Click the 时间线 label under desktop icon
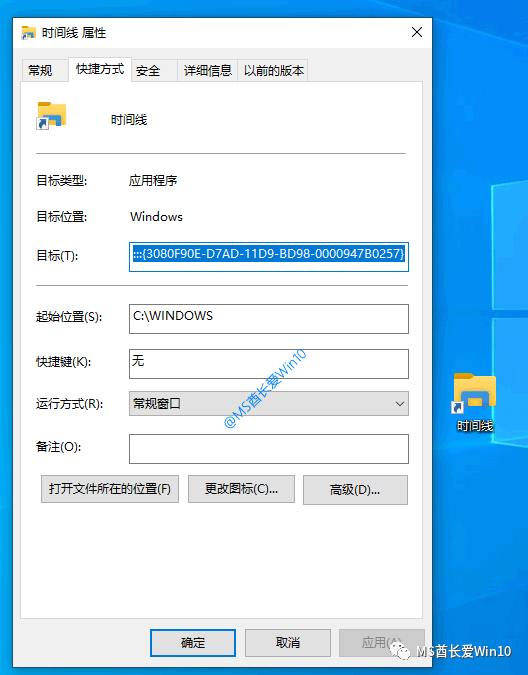Screen dimensions: 528x675 click(475, 426)
